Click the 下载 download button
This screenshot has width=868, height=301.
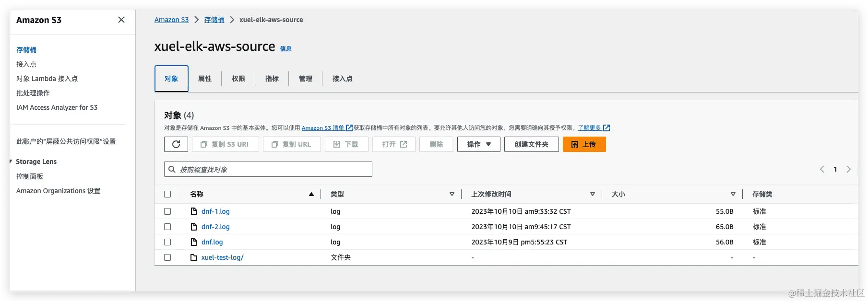coord(346,144)
